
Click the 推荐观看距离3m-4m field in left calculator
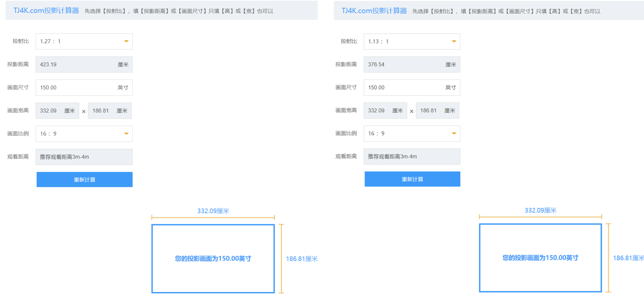(x=84, y=157)
